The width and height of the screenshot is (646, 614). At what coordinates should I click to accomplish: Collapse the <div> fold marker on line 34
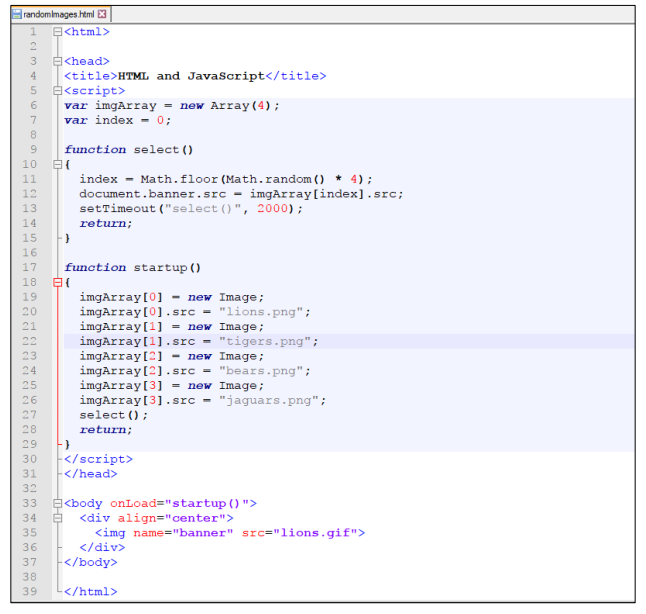58,518
